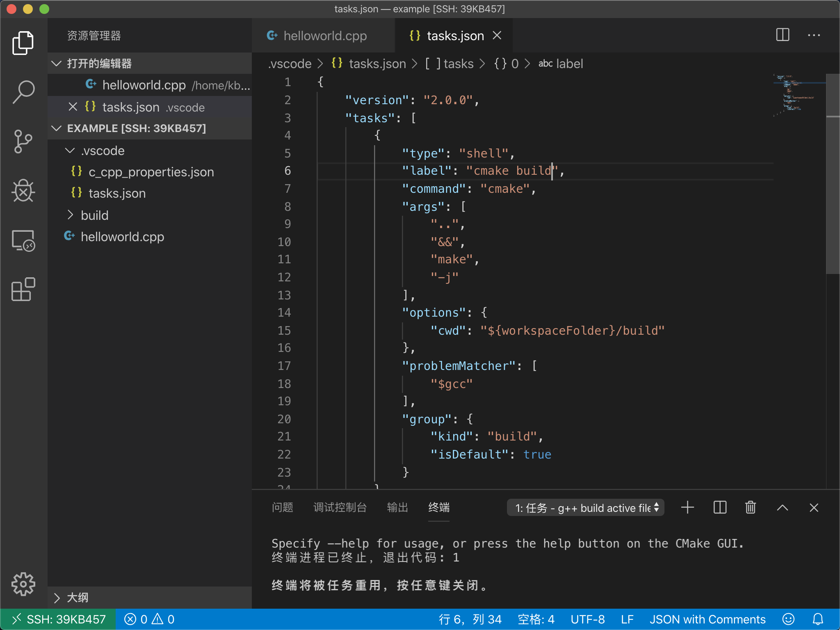Open the terminal task selector dropdown
The height and width of the screenshot is (630, 840).
585,508
